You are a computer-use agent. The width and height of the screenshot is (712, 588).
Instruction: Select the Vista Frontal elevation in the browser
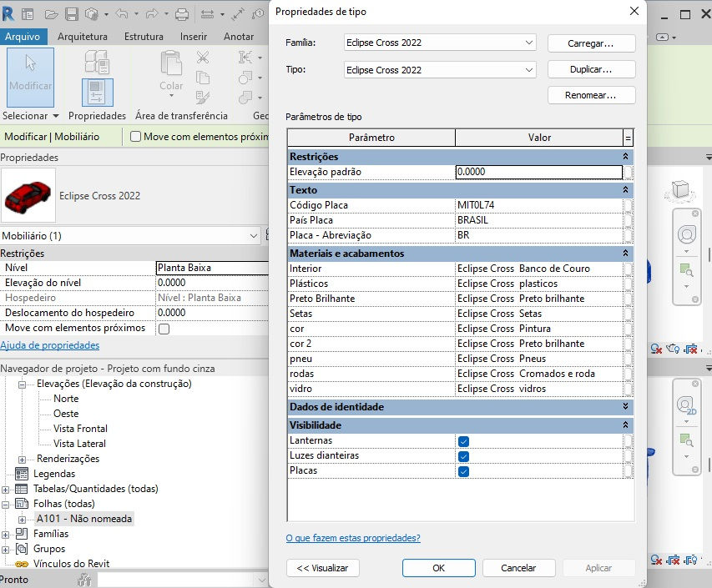[x=80, y=429]
